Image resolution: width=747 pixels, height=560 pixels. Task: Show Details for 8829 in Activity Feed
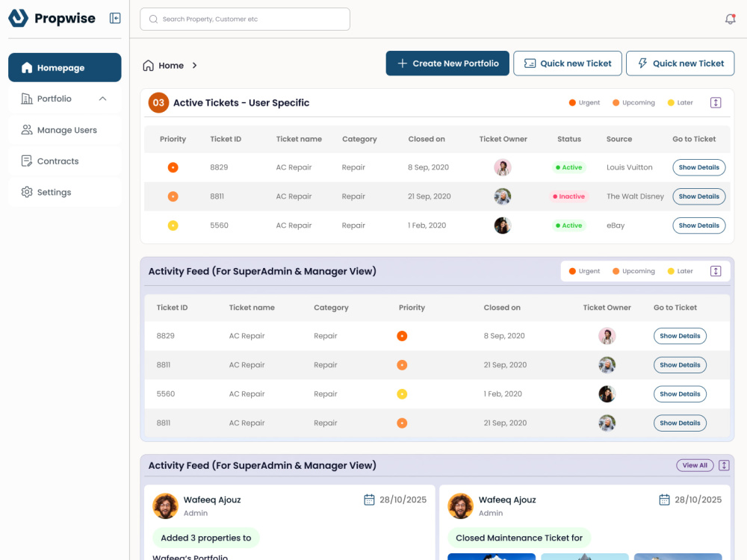680,336
